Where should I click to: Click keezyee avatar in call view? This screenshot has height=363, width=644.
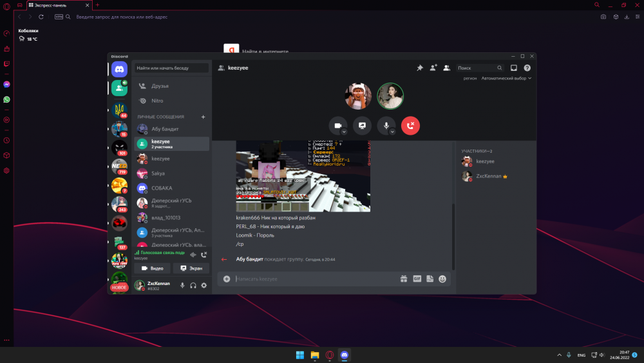pos(357,96)
